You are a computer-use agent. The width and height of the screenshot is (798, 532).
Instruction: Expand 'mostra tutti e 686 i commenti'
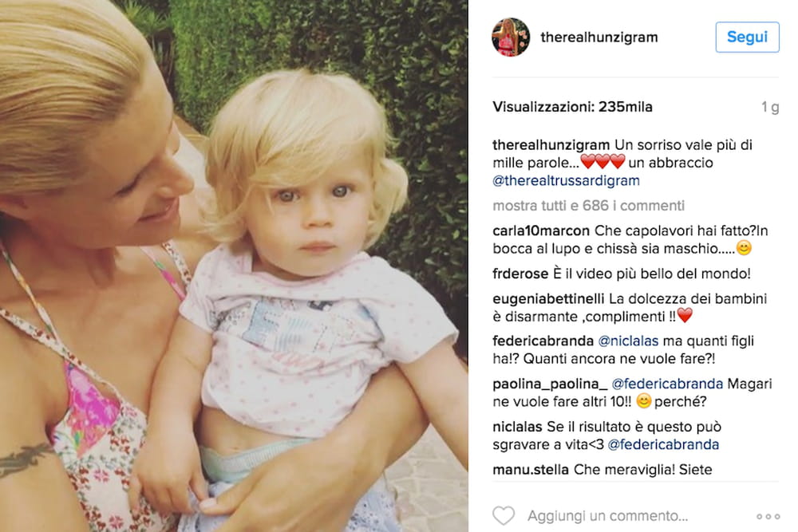[x=588, y=206]
